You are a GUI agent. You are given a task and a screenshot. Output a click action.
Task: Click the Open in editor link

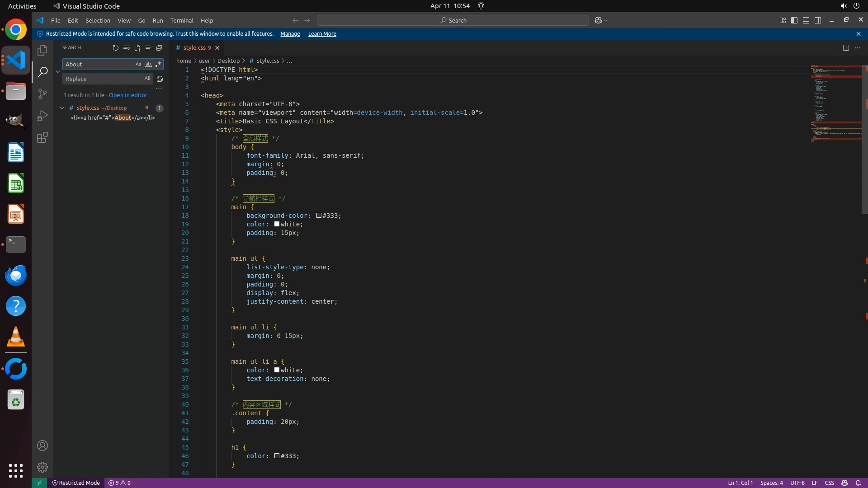[128, 95]
